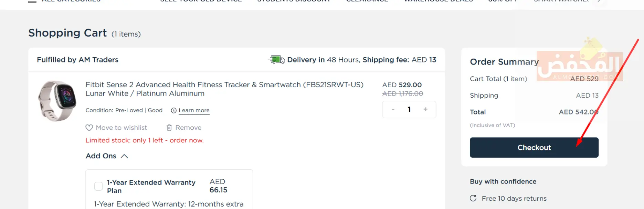644x209 pixels.
Task: Click the Free 10 days returns arrow icon
Action: pyautogui.click(x=473, y=198)
